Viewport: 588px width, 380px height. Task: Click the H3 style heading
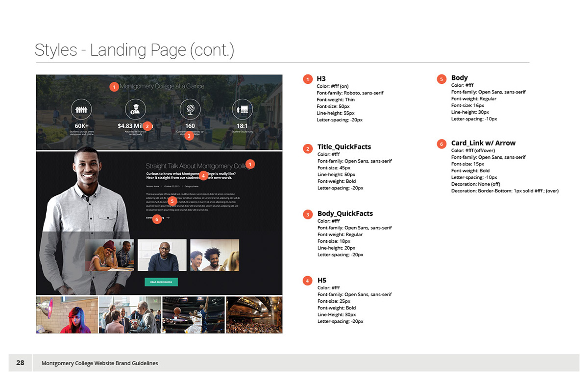(x=321, y=79)
